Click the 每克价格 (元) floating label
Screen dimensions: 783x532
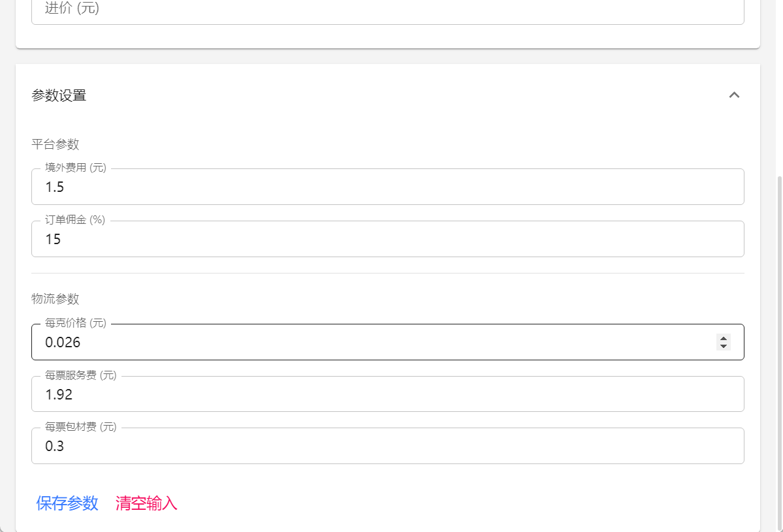[75, 323]
